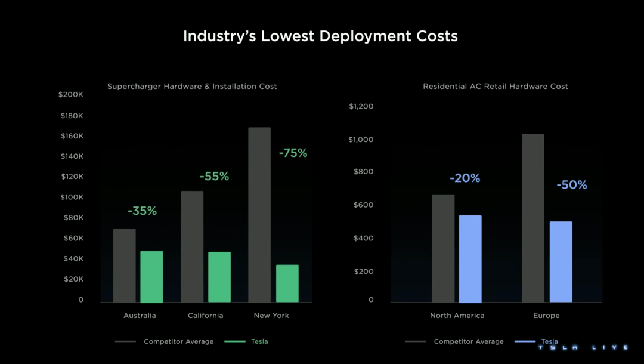Select "Competitor Average" in the Residential AC legend
The width and height of the screenshot is (644, 364).
[x=469, y=341]
